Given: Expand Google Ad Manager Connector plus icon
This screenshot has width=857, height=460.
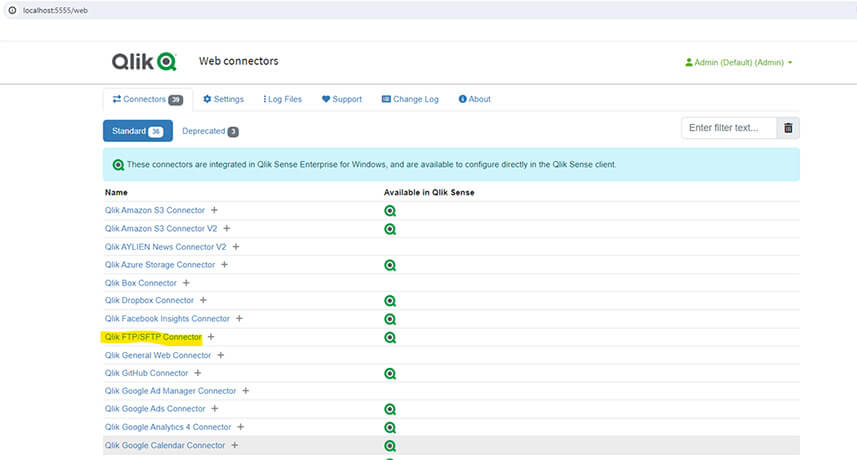Looking at the screenshot, I should (246, 391).
